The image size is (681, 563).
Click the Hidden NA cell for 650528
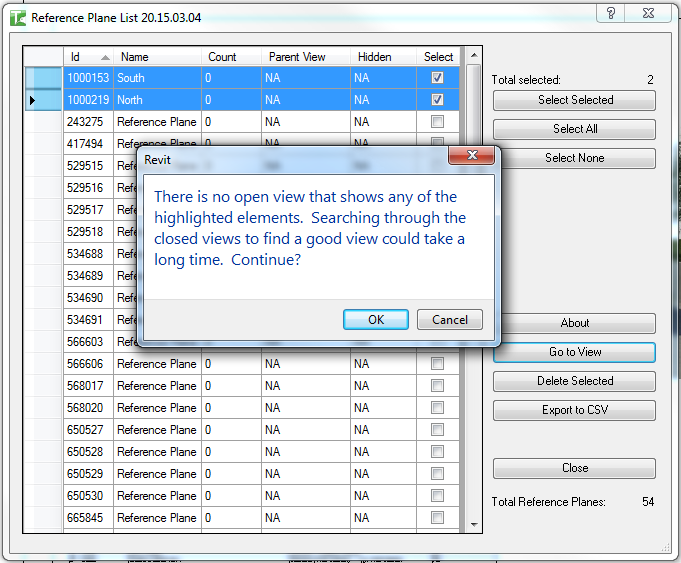point(383,452)
